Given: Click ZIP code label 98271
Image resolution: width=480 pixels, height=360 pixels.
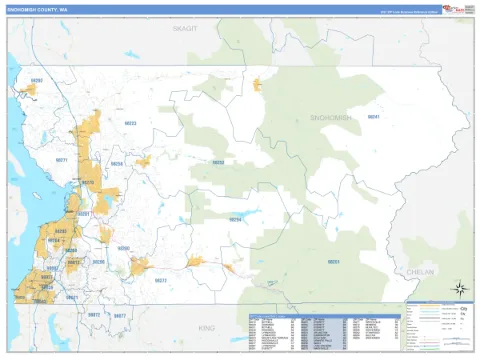Looking at the screenshot, I should point(62,160).
